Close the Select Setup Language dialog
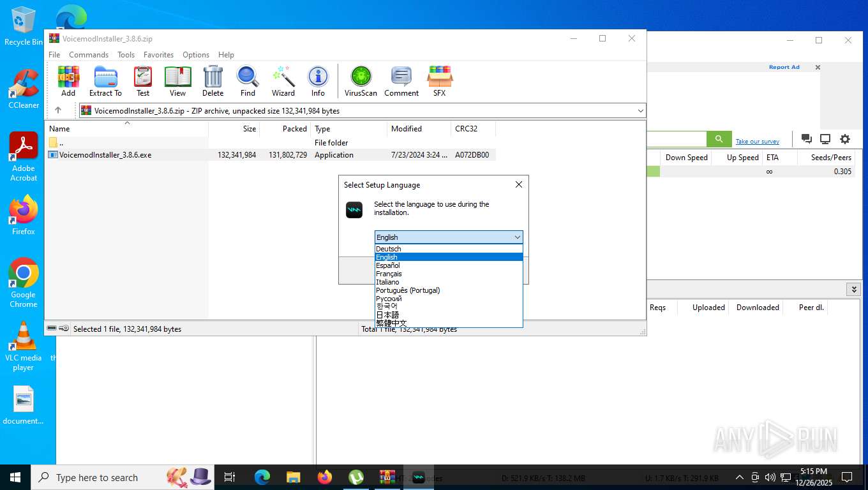Image resolution: width=868 pixels, height=490 pixels. click(x=519, y=184)
